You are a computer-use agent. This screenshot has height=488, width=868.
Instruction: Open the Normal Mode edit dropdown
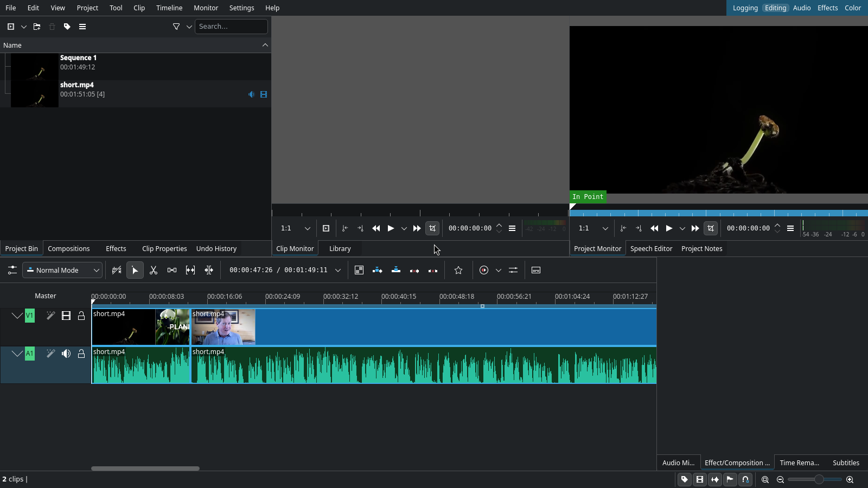(62, 270)
